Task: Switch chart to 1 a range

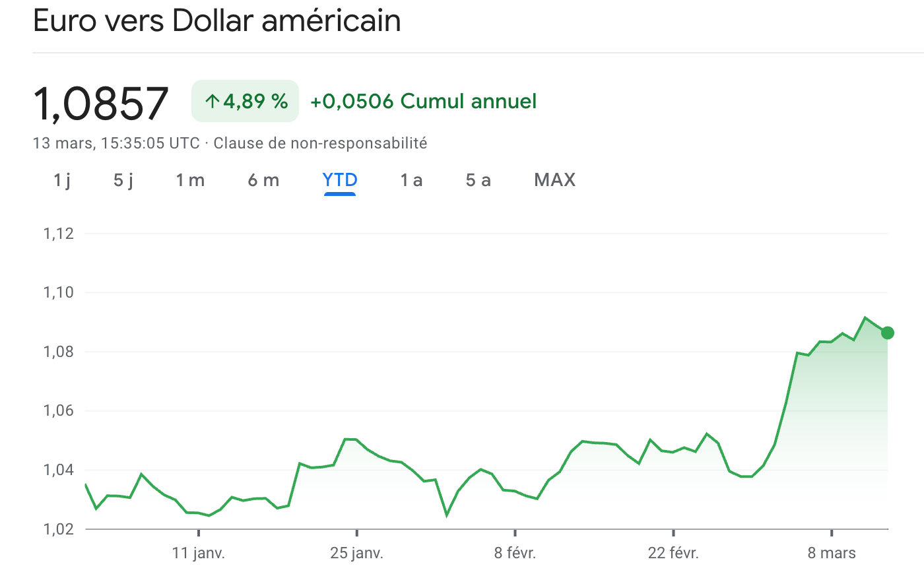Action: click(x=411, y=180)
